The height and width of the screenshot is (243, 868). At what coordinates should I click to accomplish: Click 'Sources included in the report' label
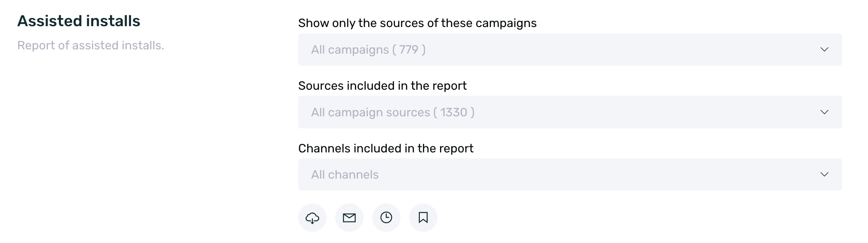pos(382,86)
